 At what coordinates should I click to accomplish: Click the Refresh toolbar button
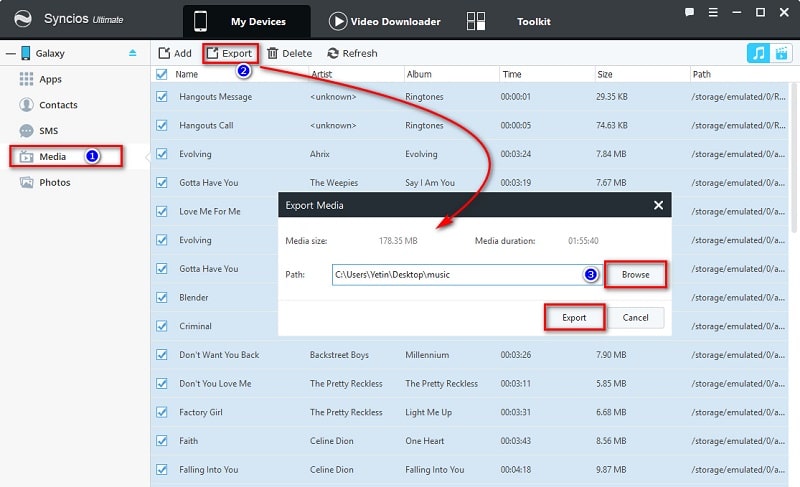tap(352, 53)
